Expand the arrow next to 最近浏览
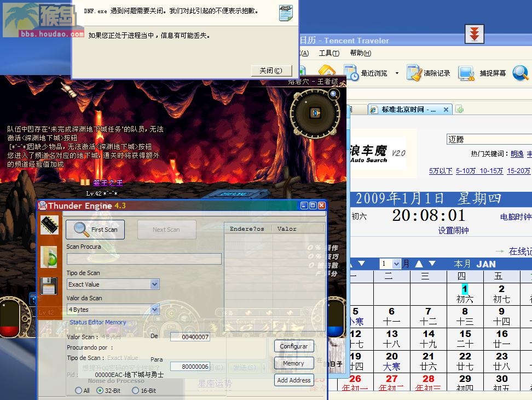Screen dimensions: 532x400 pyautogui.click(x=397, y=73)
